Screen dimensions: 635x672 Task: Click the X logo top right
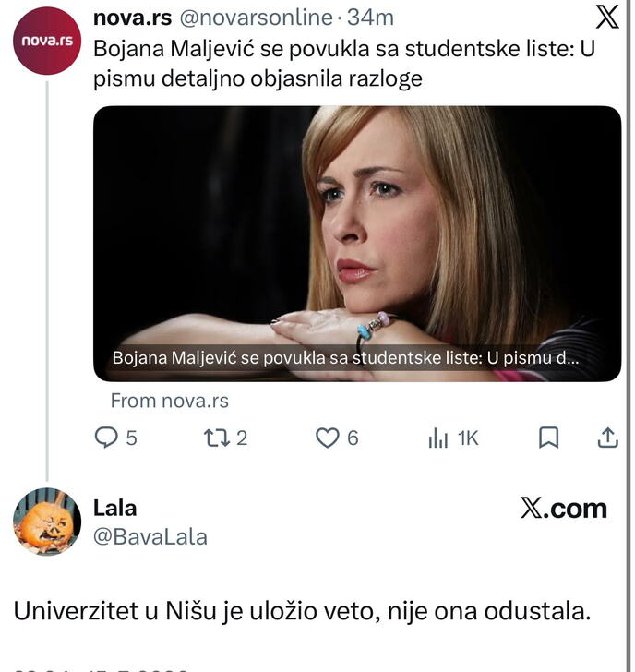607,17
